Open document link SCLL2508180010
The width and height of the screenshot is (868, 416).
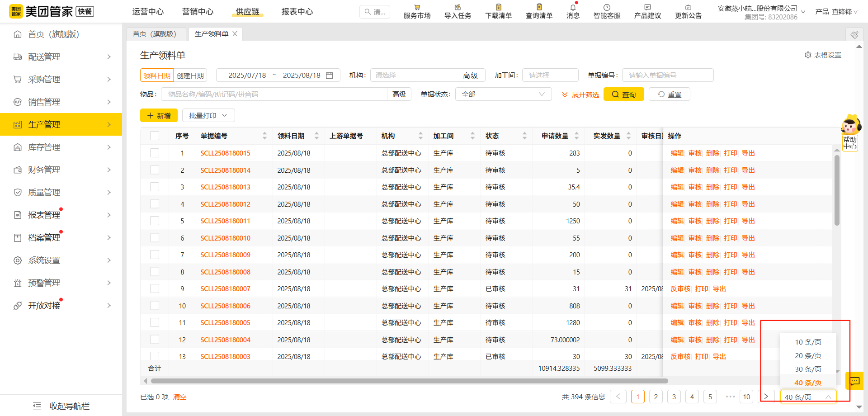point(225,238)
